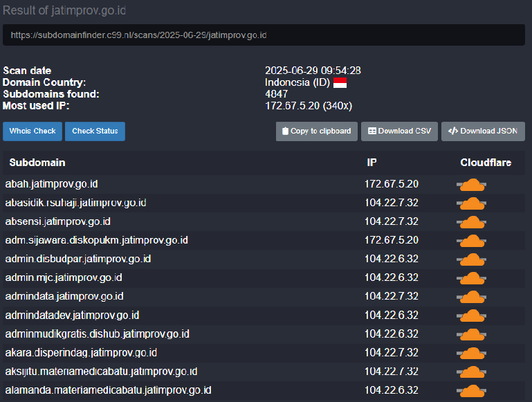Click Cloudflare icon for absensi.jatimprov.go.id
Screen dimensions: 532x402
point(472,222)
